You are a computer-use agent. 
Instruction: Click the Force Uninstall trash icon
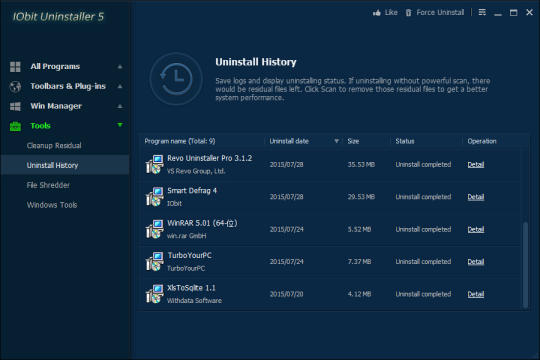408,13
